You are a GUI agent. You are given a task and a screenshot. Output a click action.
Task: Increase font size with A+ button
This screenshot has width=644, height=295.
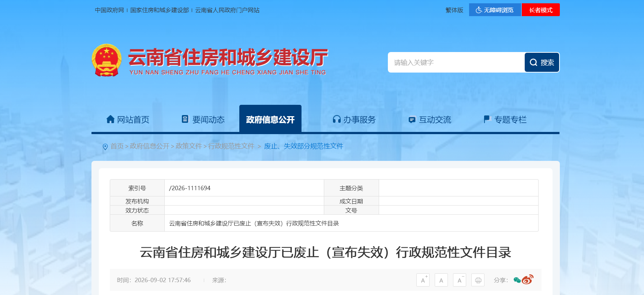coord(423,280)
